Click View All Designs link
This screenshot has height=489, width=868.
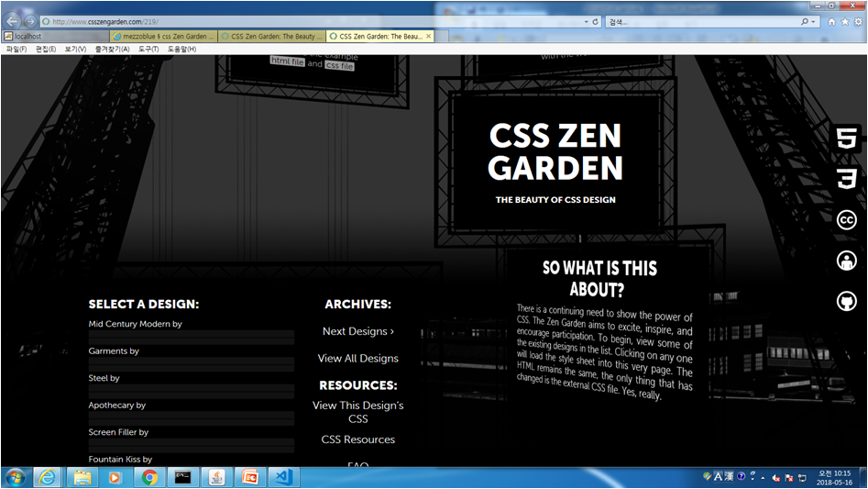click(358, 359)
